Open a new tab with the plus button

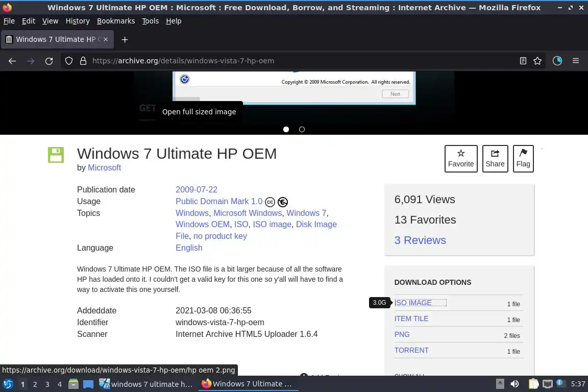click(125, 39)
